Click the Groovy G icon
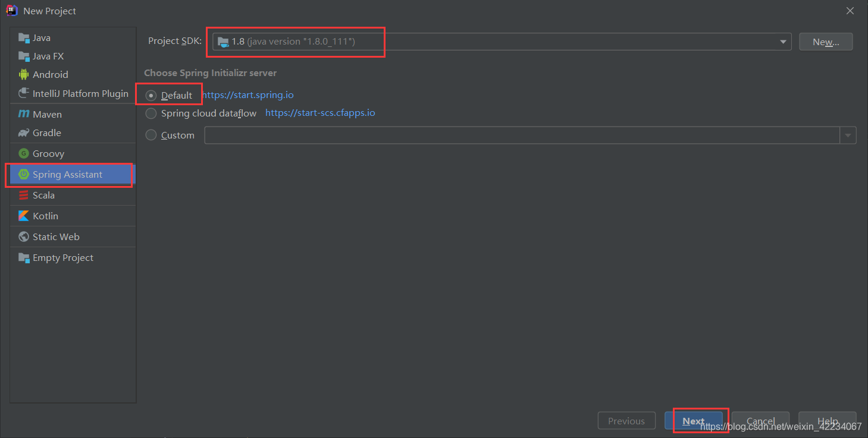This screenshot has height=438, width=868. (24, 153)
